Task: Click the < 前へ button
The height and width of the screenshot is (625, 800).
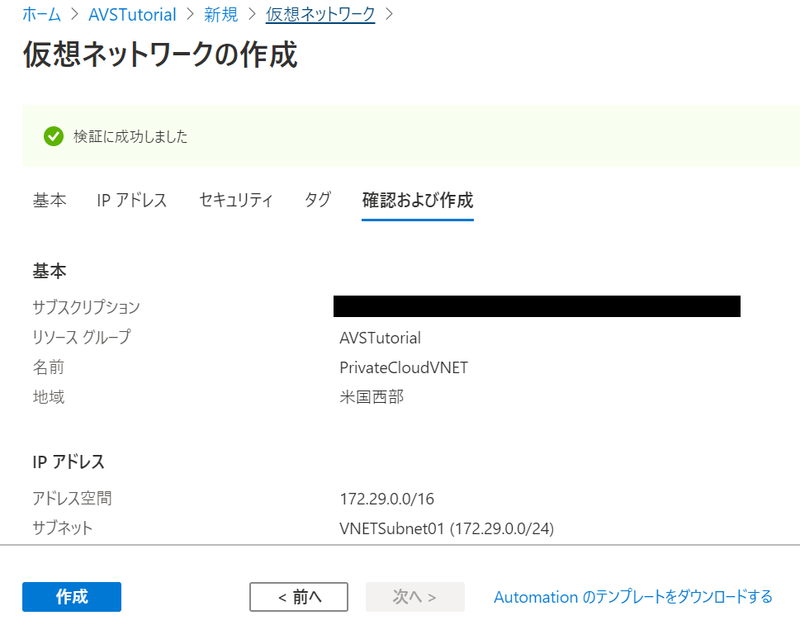Action: tap(299, 597)
